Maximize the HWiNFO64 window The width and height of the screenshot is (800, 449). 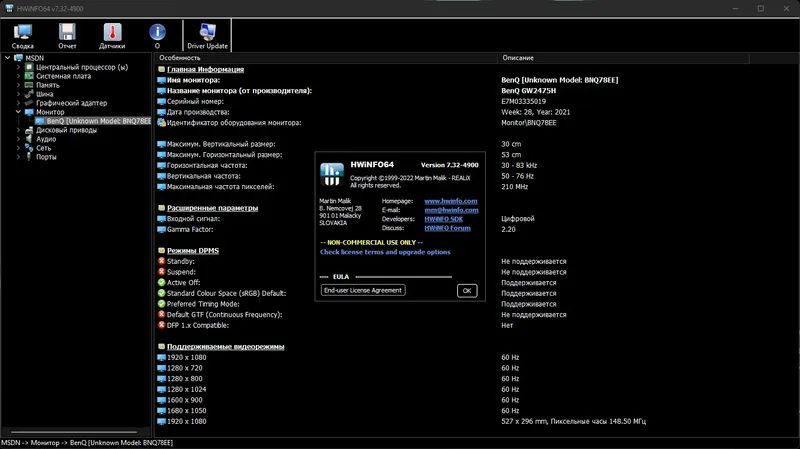point(761,8)
